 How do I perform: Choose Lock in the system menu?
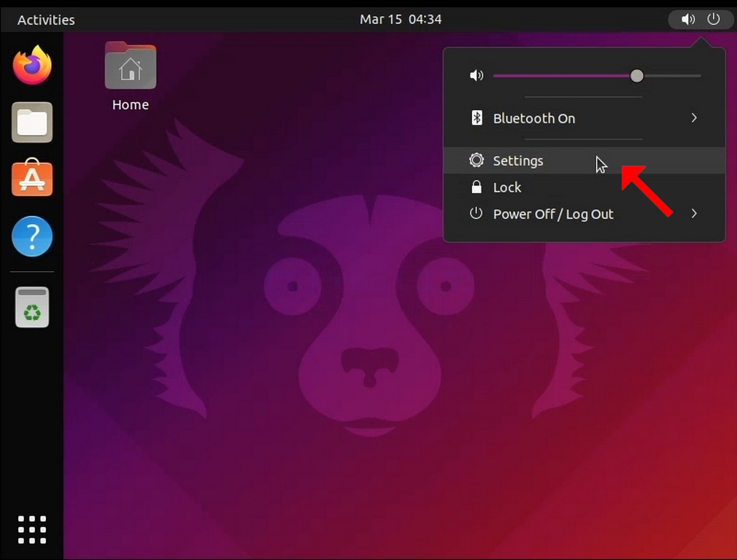pyautogui.click(x=584, y=187)
